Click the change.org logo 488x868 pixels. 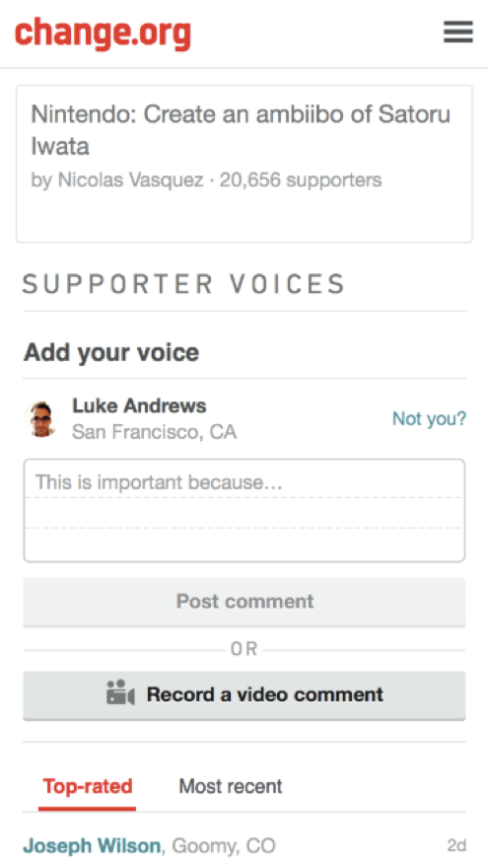103,35
